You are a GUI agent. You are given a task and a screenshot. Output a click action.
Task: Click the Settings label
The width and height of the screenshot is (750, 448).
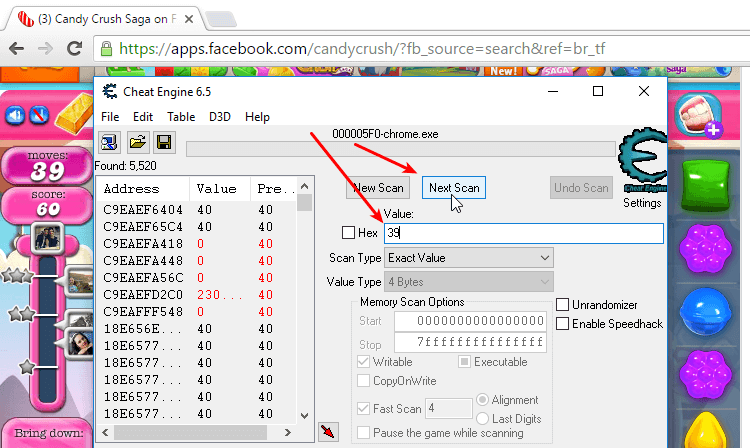click(642, 203)
